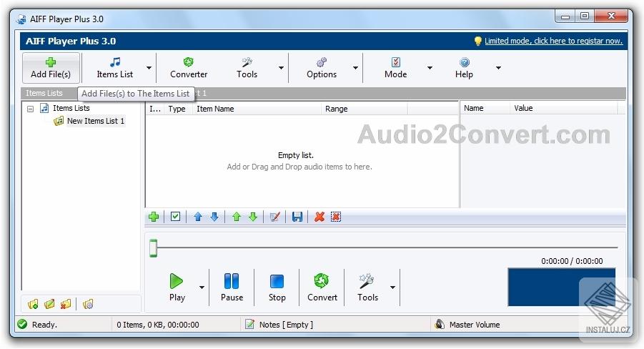The height and width of the screenshot is (349, 644).
Task: Click the Tools button in top toolbar
Action: coord(247,68)
